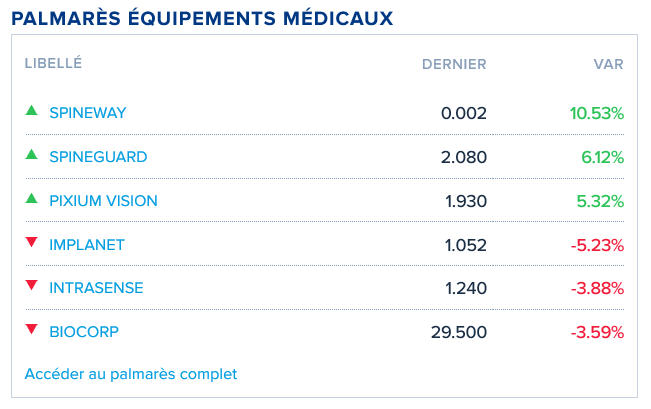
Task: Click IMPLANET's -5.23% variation value
Action: 598,245
